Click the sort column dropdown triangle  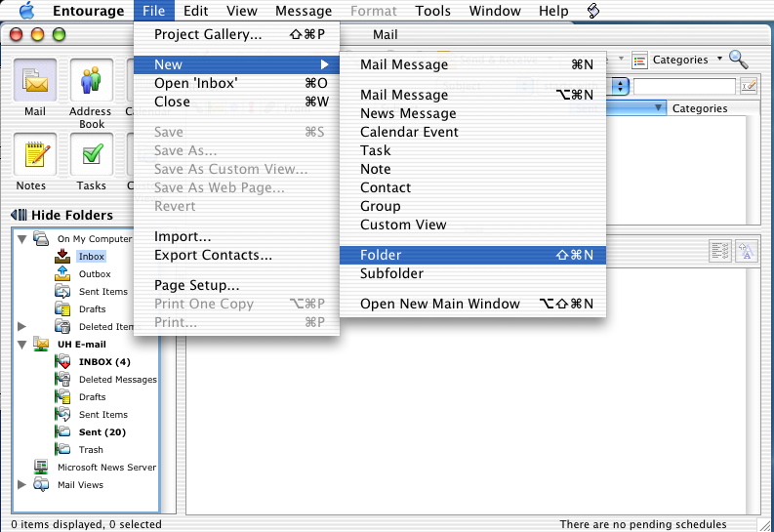click(x=658, y=107)
